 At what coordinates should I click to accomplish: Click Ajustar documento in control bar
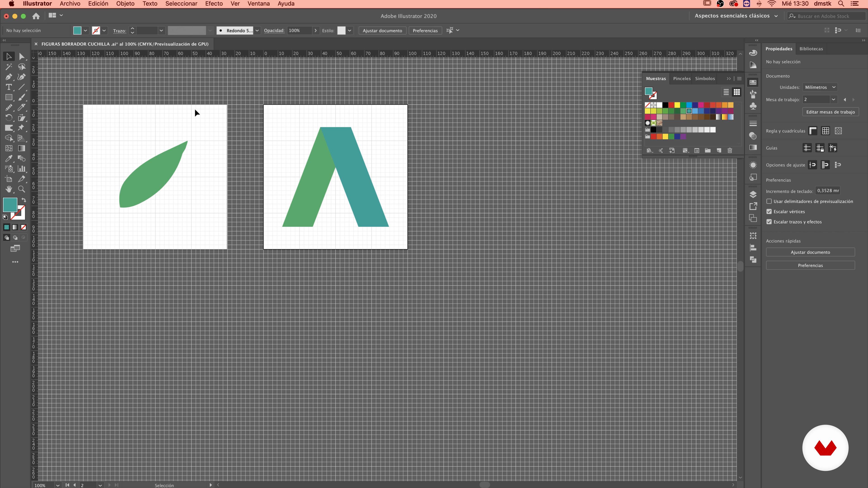click(382, 30)
